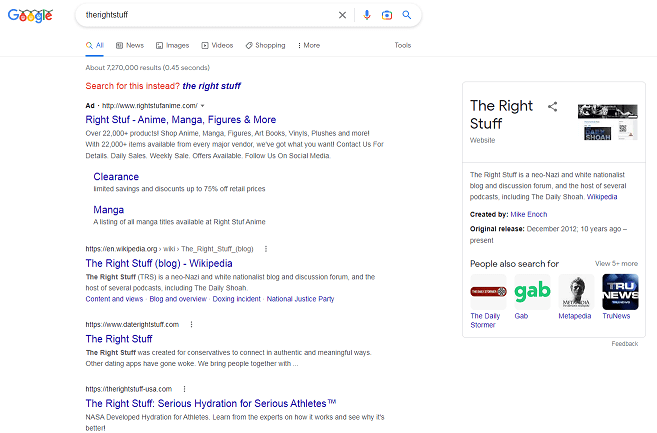The height and width of the screenshot is (433, 657).
Task: Click the www.daterightstuff.com URL
Action: tap(132, 324)
